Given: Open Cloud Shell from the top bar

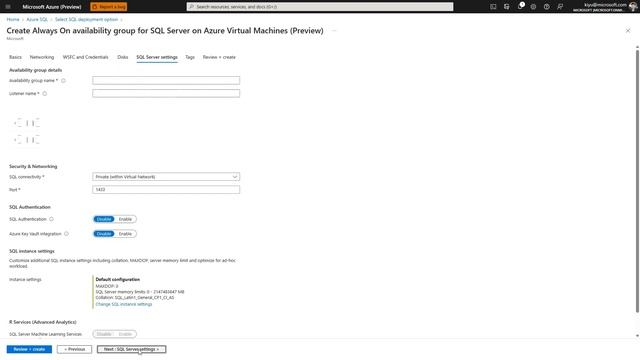Looking at the screenshot, I should click(x=493, y=7).
